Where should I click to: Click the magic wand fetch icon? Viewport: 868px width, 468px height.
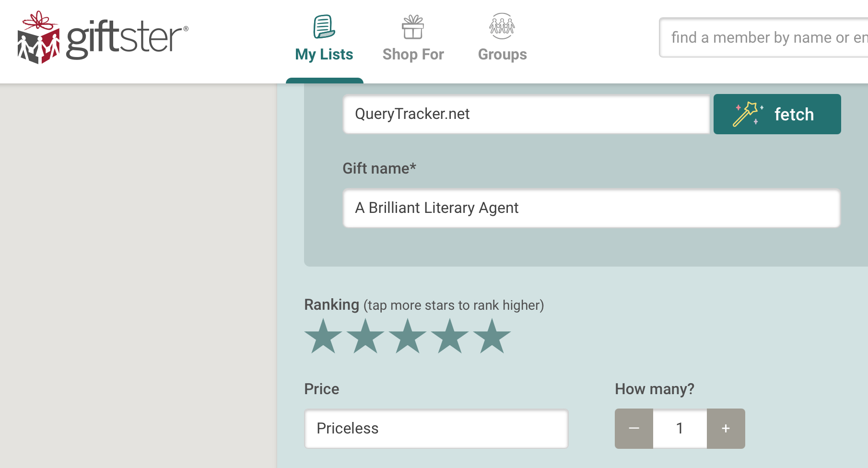coord(747,114)
